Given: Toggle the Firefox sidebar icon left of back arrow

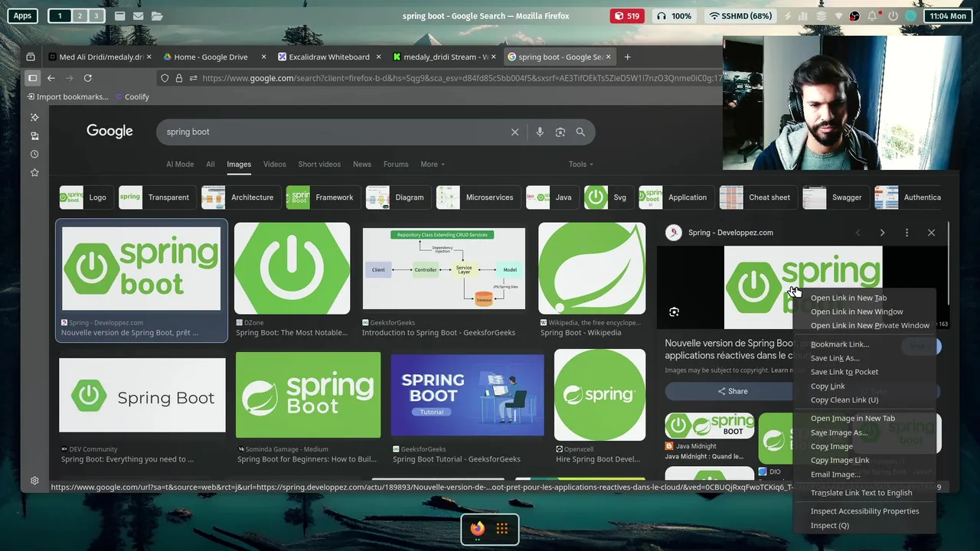Looking at the screenshot, I should (x=32, y=78).
